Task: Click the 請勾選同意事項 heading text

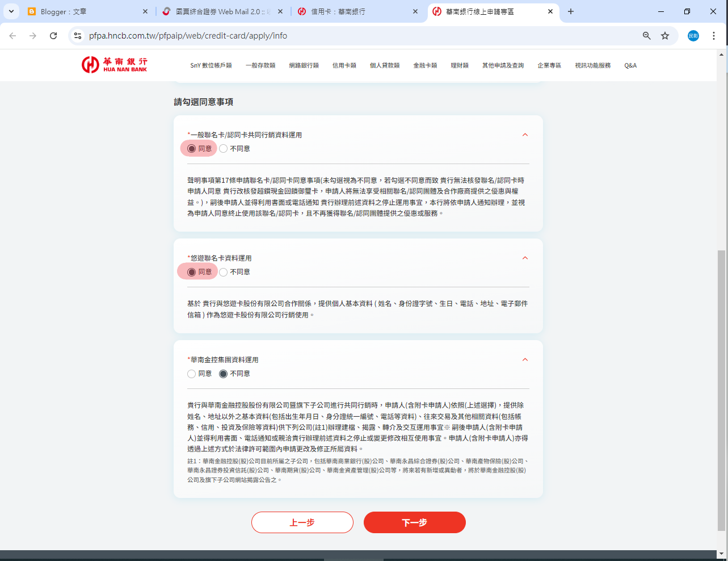Action: tap(204, 102)
